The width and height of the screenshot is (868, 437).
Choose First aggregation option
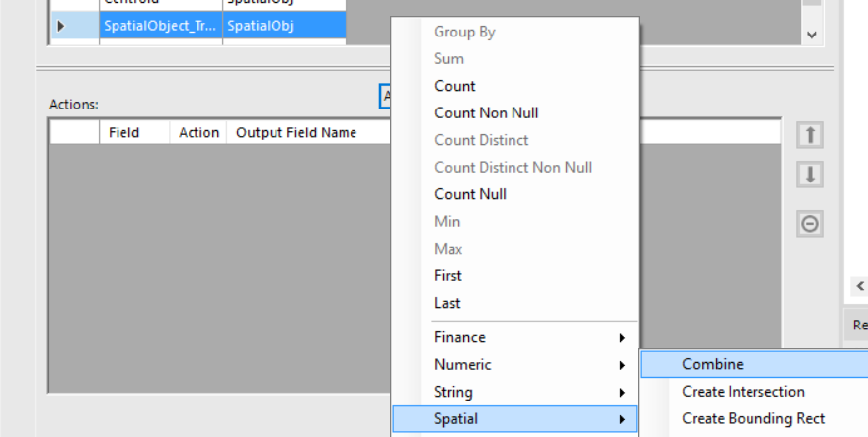click(448, 275)
